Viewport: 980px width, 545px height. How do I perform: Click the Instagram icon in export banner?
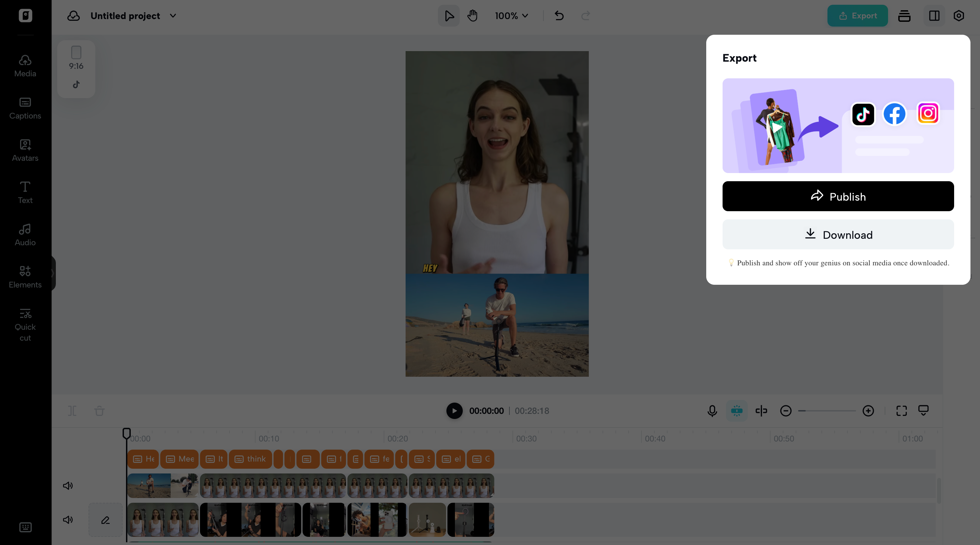tap(928, 113)
